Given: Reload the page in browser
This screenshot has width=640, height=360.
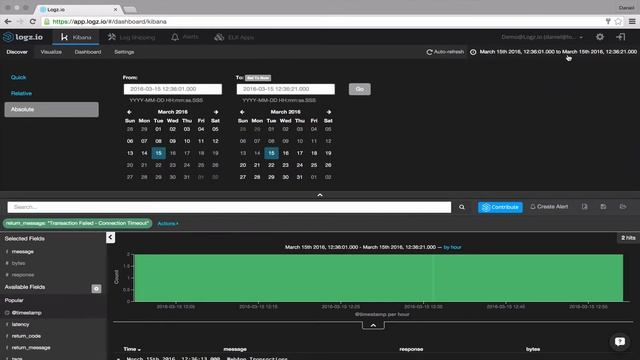Looking at the screenshot, I should [x=33, y=21].
